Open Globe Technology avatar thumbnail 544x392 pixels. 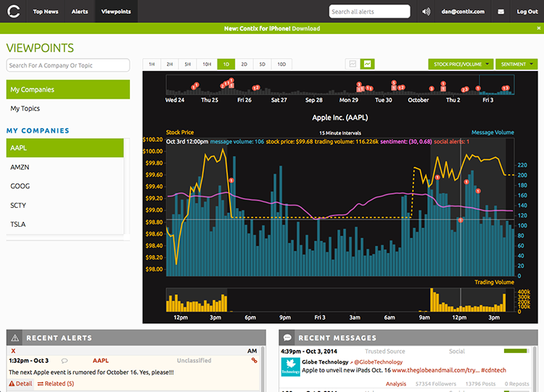click(290, 367)
